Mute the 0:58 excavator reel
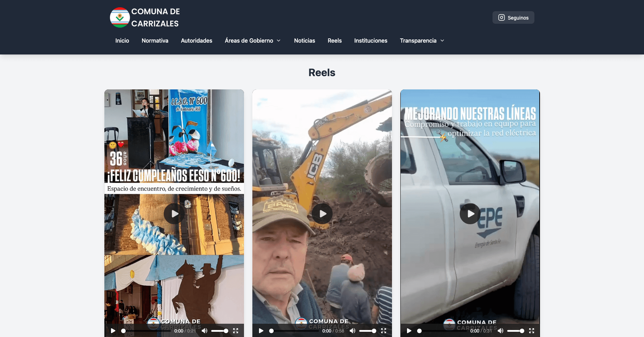 (x=353, y=331)
